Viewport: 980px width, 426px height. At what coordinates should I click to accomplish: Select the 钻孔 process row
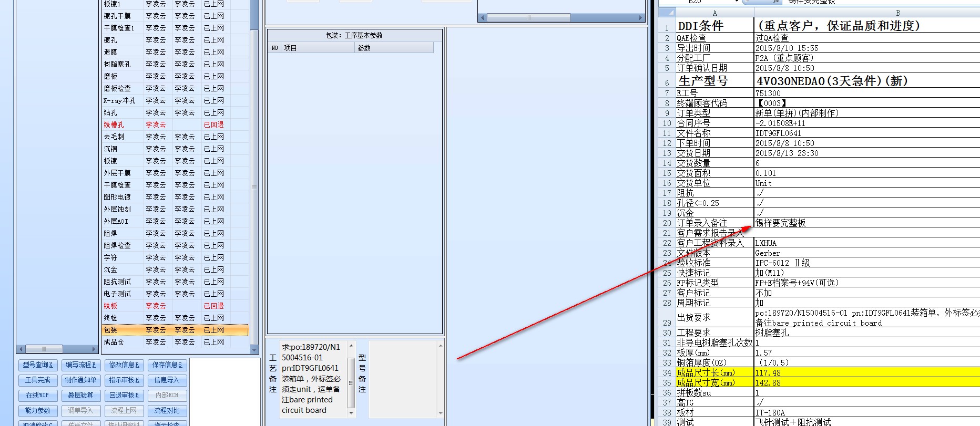click(x=175, y=112)
